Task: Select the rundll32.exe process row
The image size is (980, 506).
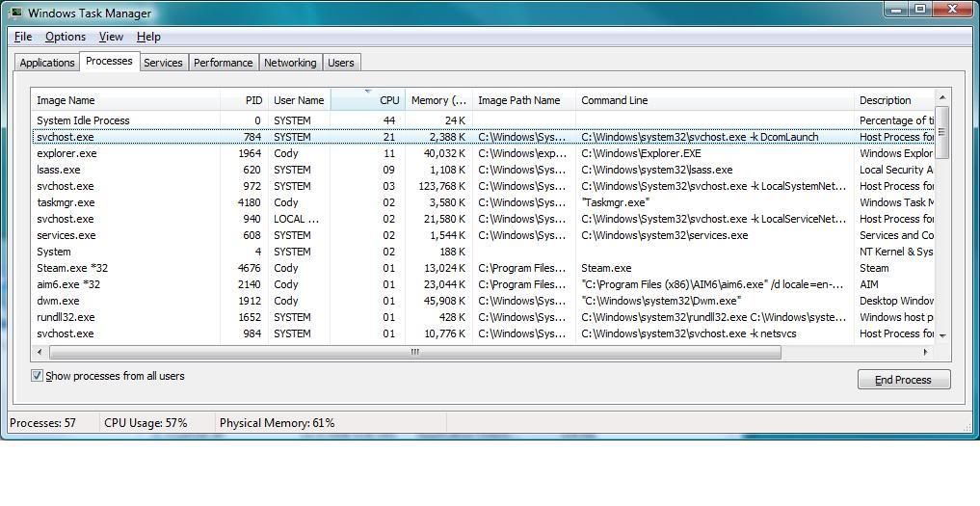Action: tap(483, 317)
